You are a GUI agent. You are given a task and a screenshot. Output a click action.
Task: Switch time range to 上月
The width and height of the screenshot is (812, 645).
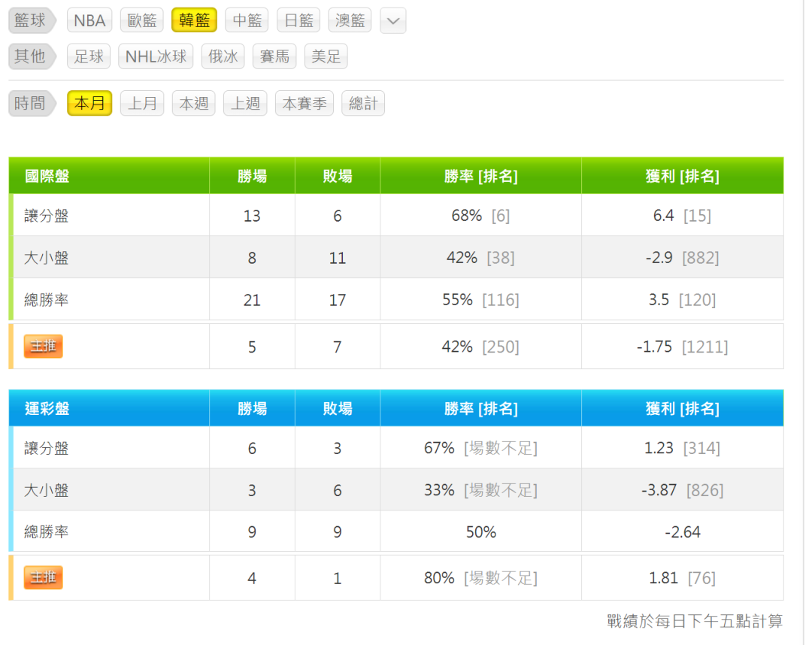pos(142,104)
